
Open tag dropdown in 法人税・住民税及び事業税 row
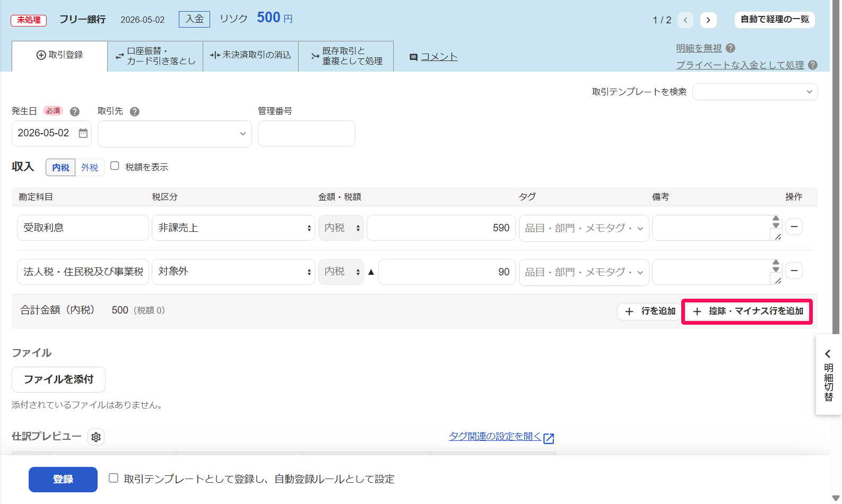[584, 272]
